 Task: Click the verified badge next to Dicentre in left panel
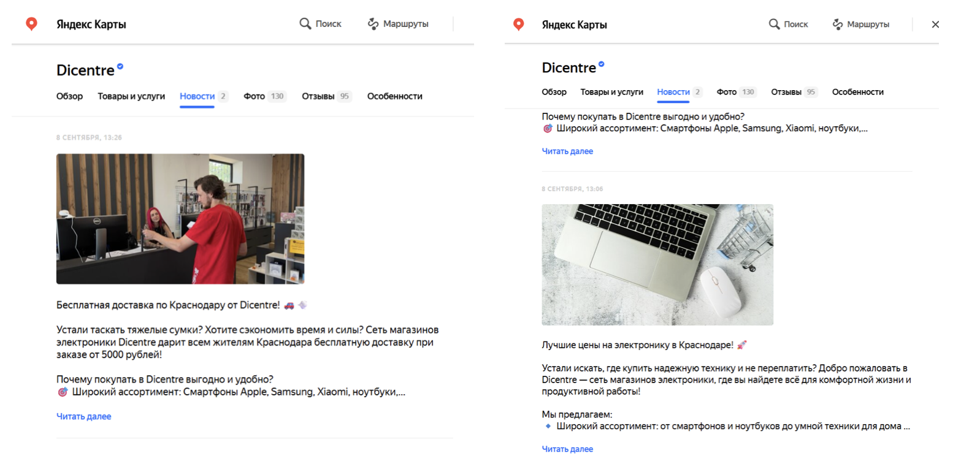pyautogui.click(x=120, y=66)
